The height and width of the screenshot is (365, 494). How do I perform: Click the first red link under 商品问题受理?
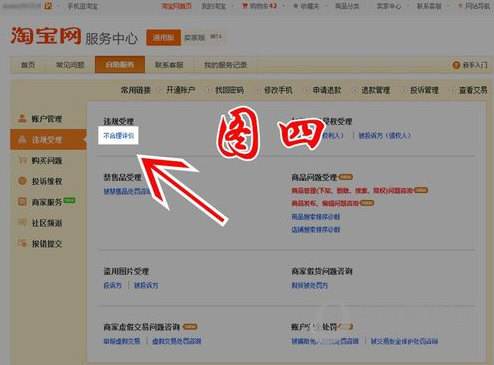[x=353, y=190]
